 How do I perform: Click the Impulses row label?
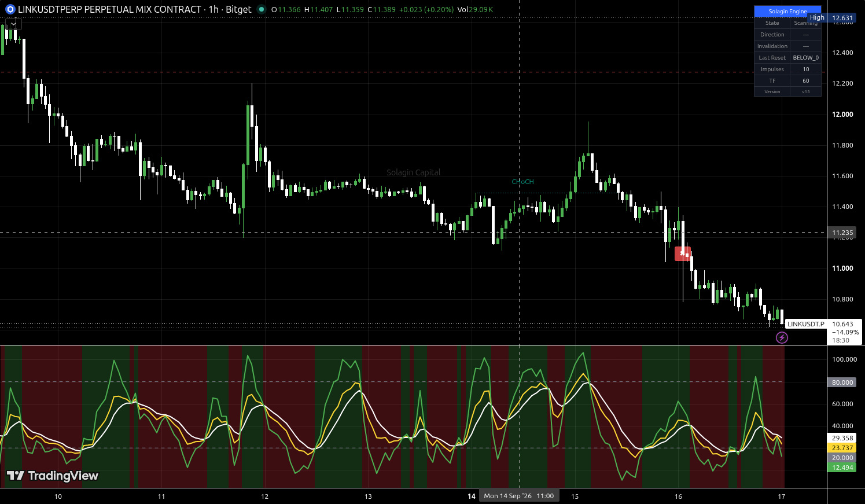pyautogui.click(x=772, y=69)
